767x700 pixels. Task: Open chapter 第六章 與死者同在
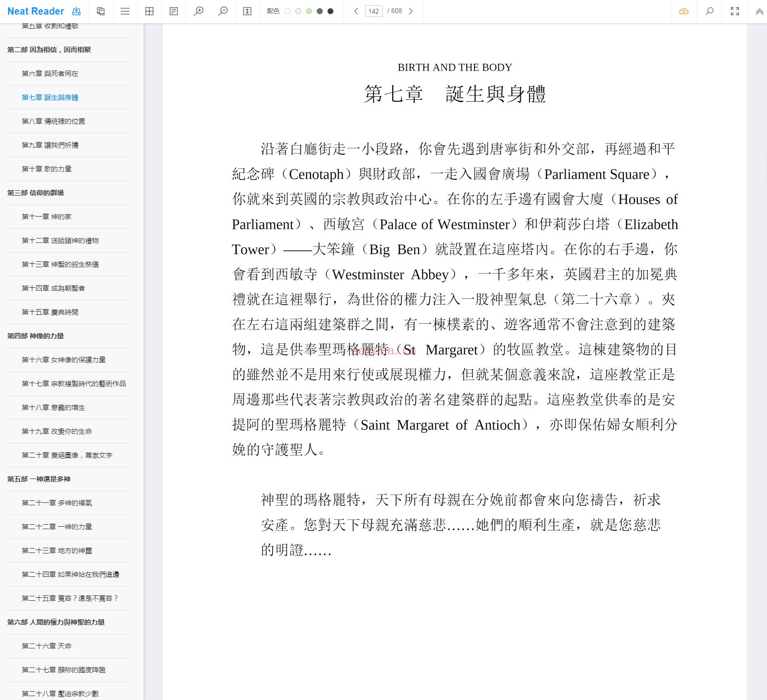click(x=50, y=74)
